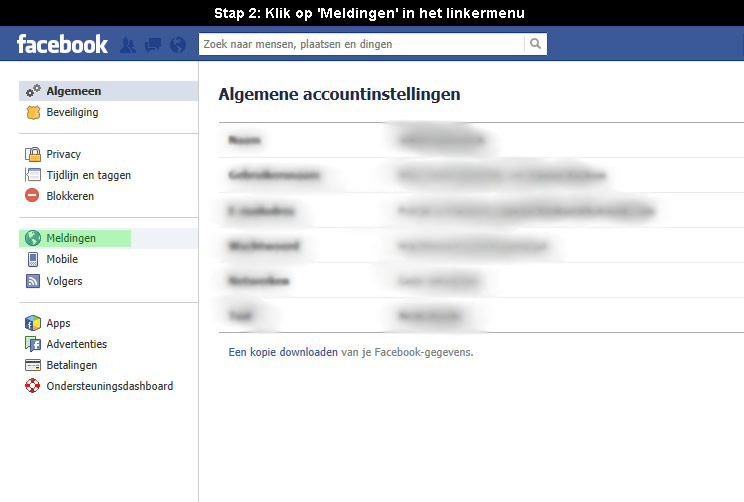Viewport: 744px width, 502px height.
Task: Open the messages icon in header
Action: 153,45
